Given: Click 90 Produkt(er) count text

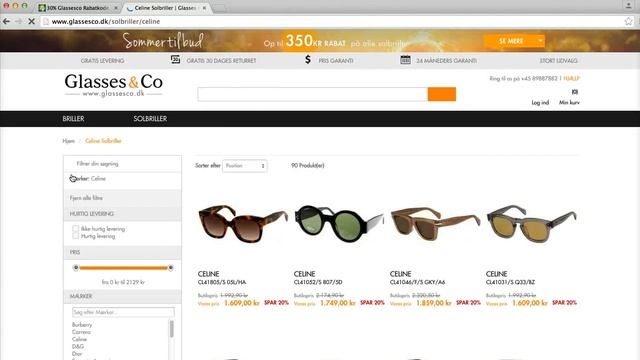Looking at the screenshot, I should [307, 165].
